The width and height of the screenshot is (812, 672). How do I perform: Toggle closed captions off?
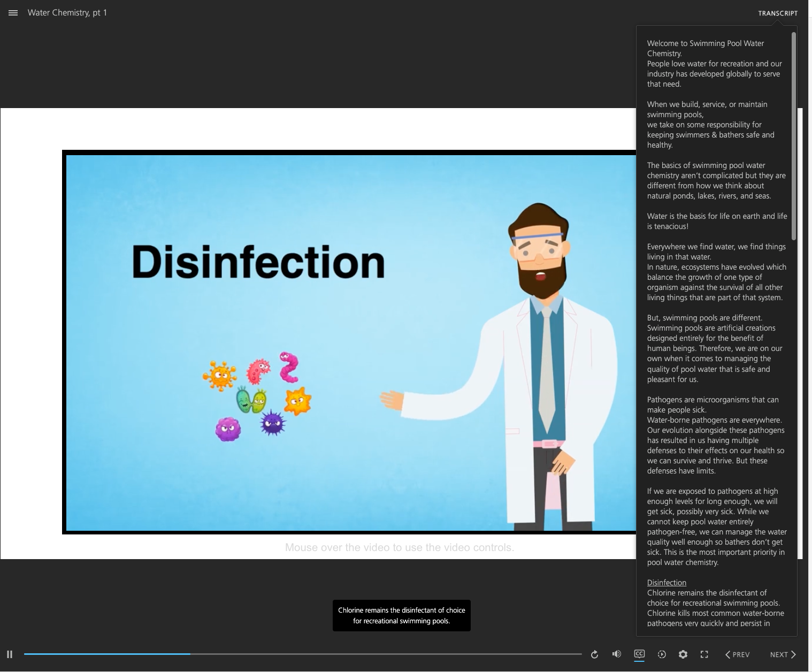[x=639, y=654]
